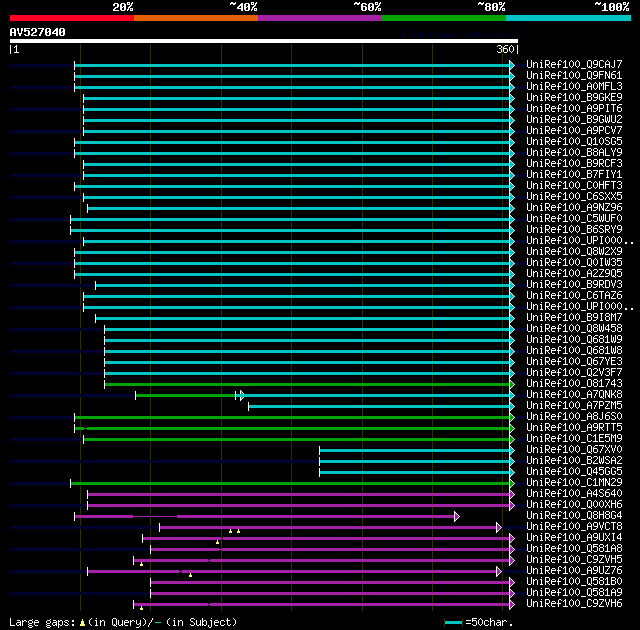This screenshot has width=640, height=630.
Task: Select the UniRef100_A9UXI4 label
Action: click(x=574, y=538)
